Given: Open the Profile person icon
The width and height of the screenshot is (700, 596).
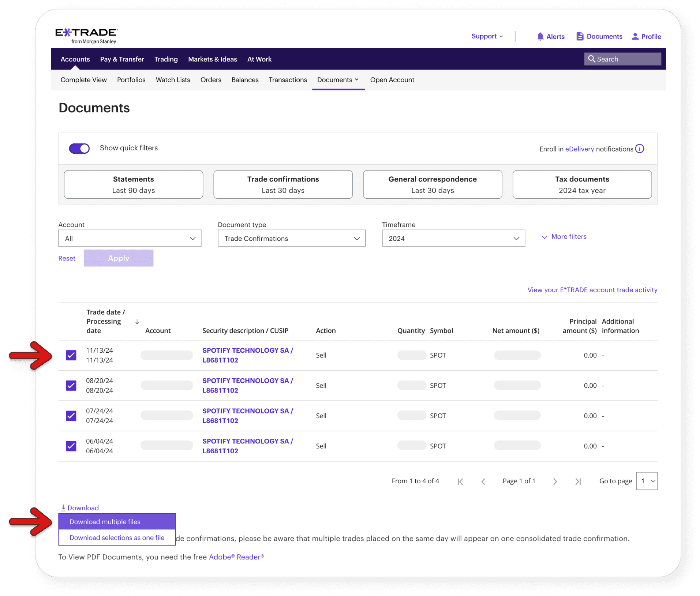Looking at the screenshot, I should point(635,36).
